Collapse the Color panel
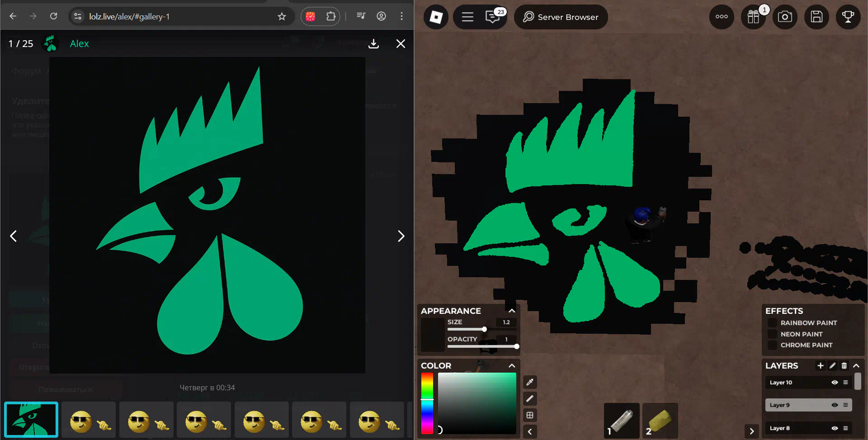This screenshot has height=440, width=868. tap(512, 365)
